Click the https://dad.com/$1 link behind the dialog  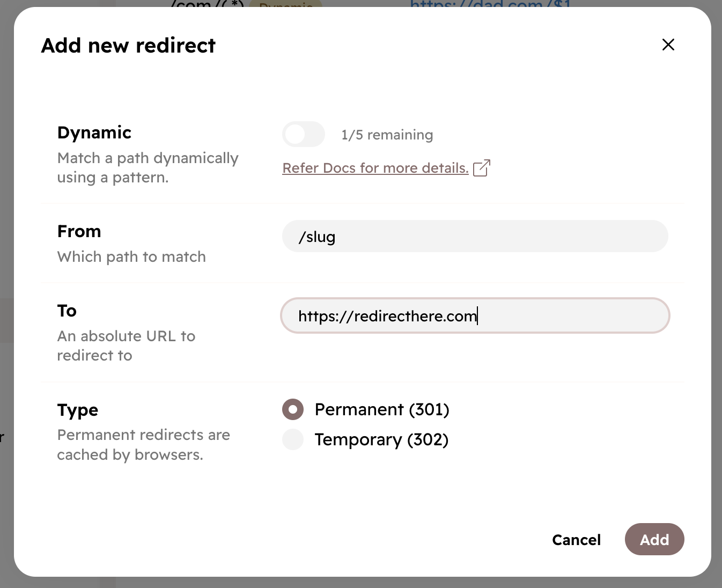[490, 5]
